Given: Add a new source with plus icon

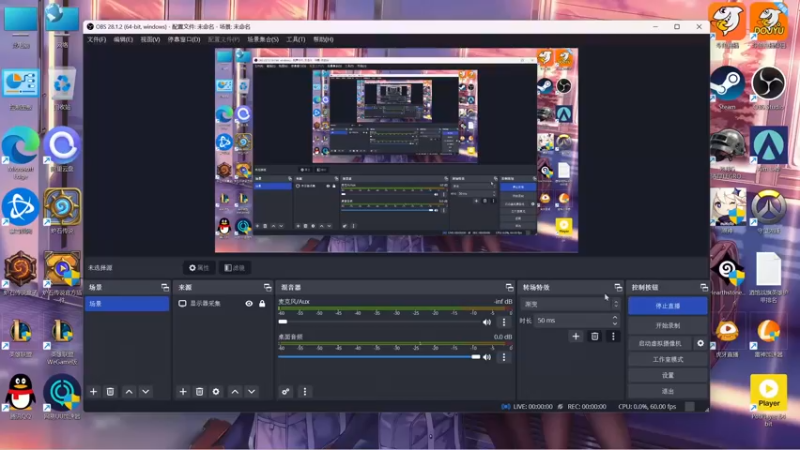Looking at the screenshot, I should point(183,392).
